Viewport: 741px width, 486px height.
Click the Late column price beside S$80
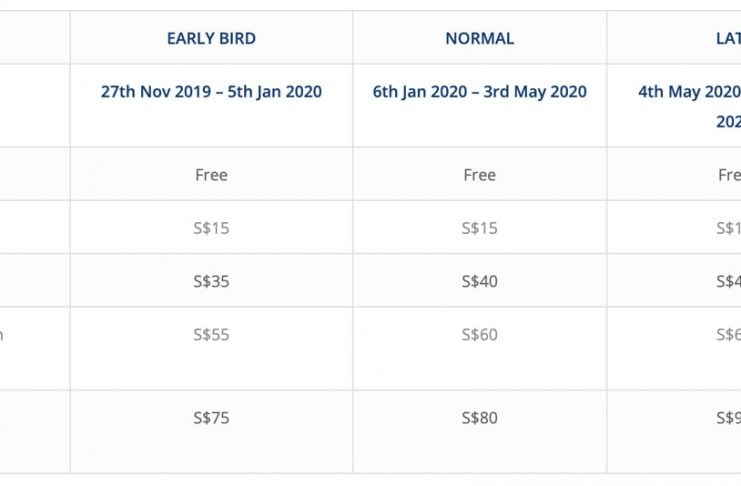click(728, 418)
